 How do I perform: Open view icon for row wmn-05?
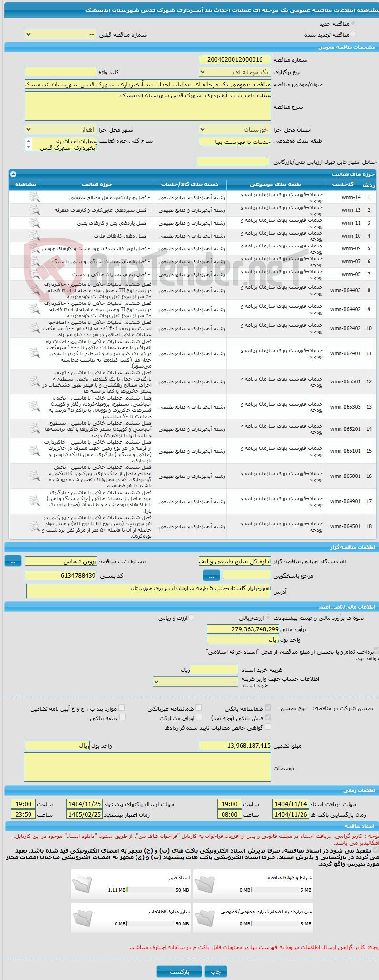click(x=34, y=274)
